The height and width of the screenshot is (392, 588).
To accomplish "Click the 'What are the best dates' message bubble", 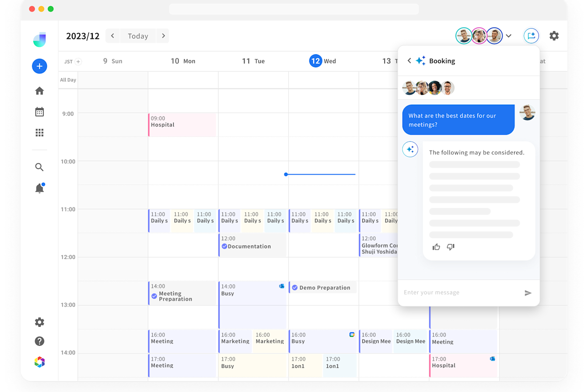I will click(458, 120).
